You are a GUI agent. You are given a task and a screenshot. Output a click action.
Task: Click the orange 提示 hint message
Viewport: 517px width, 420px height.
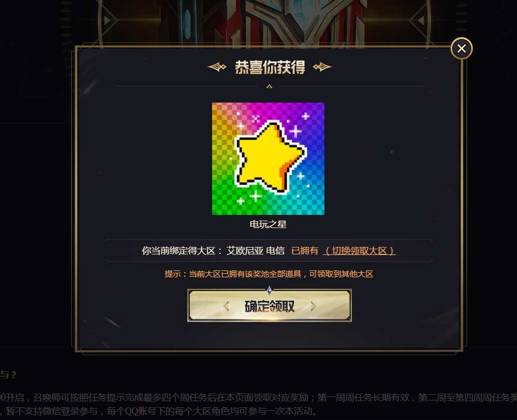[x=269, y=274]
